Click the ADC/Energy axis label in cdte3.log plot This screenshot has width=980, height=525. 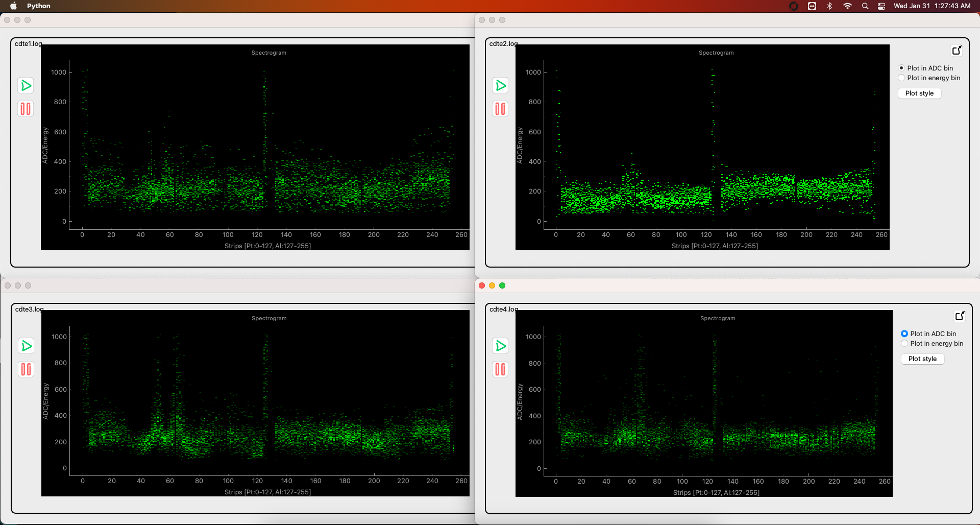point(45,401)
